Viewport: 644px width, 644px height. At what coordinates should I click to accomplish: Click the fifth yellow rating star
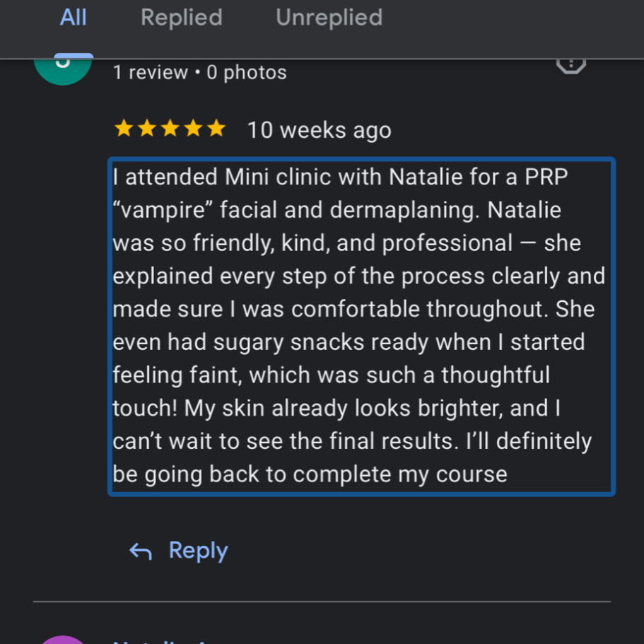tap(216, 129)
